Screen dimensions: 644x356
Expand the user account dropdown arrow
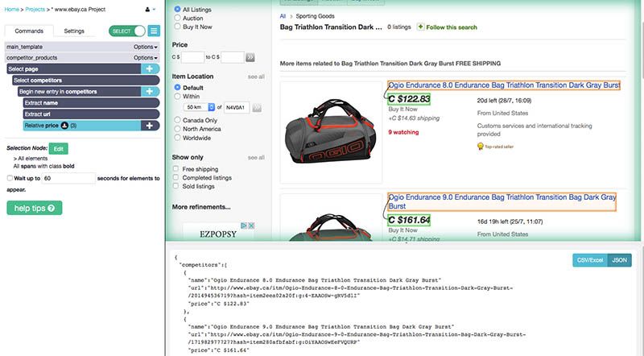[x=154, y=10]
